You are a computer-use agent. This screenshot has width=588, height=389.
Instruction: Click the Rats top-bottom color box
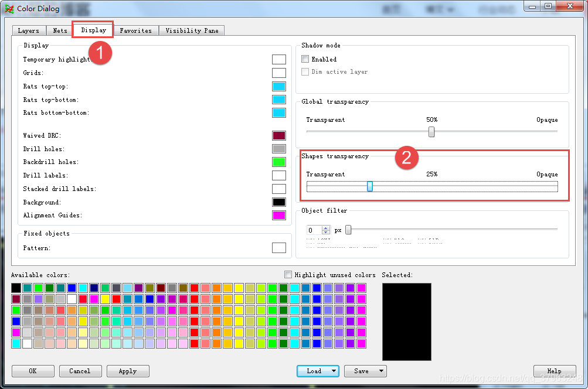click(x=278, y=100)
